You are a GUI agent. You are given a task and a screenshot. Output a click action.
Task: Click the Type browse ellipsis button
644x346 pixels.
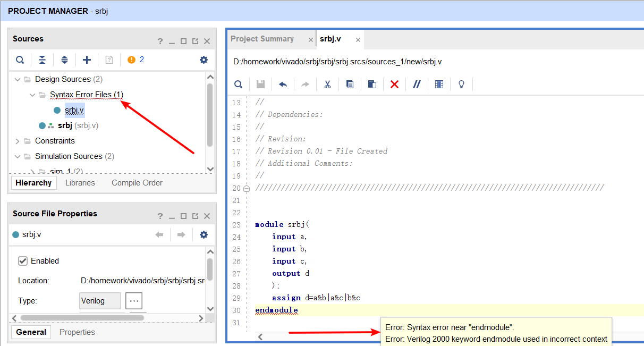tap(134, 301)
